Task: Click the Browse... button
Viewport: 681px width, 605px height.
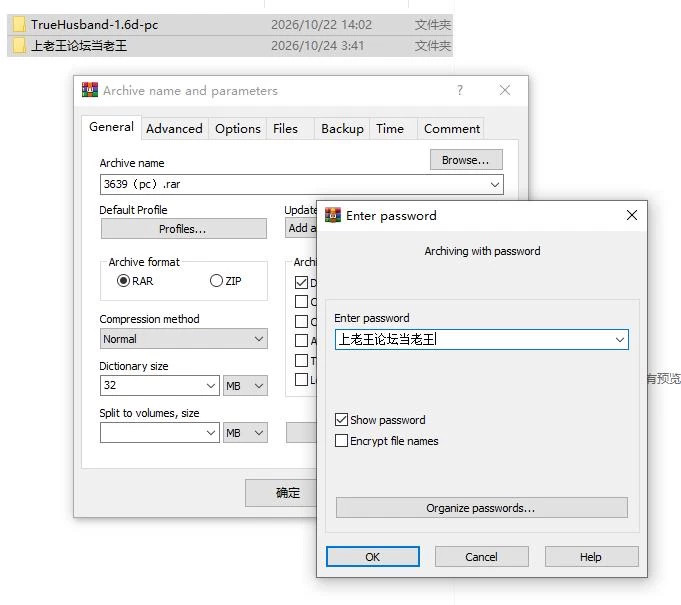Action: [x=466, y=160]
